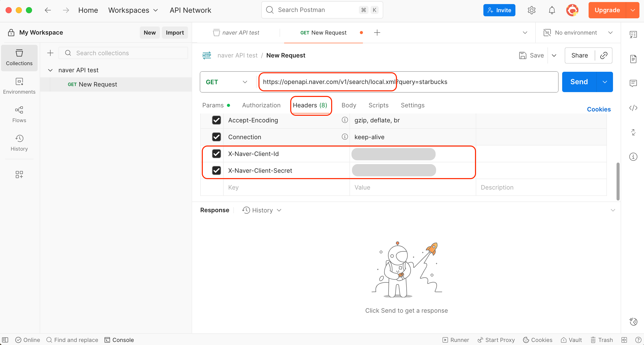Copy request link with chain icon
The height and width of the screenshot is (345, 644).
click(604, 55)
